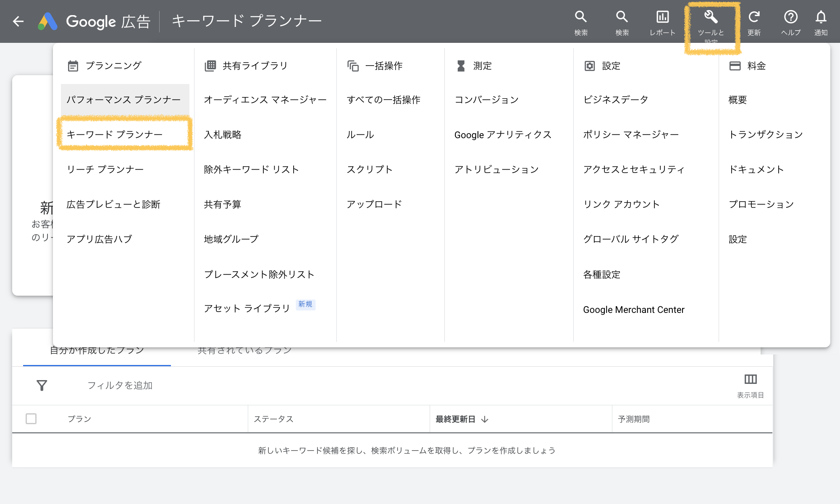Sort by 最終更新日 column header
The height and width of the screenshot is (504, 840).
point(456,419)
